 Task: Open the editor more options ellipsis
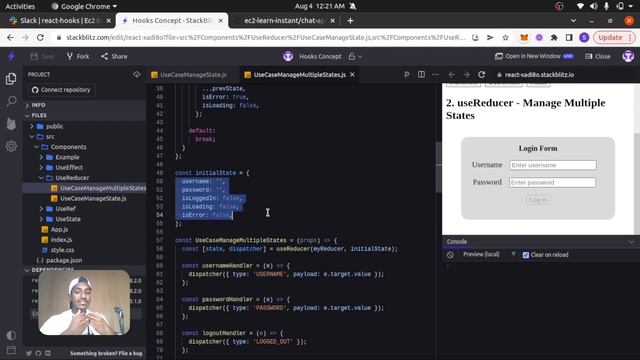436,75
